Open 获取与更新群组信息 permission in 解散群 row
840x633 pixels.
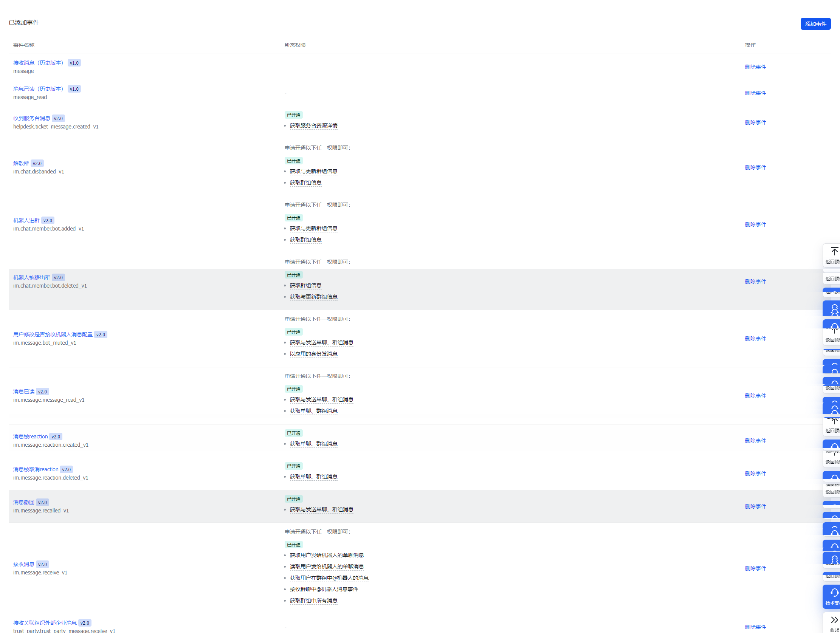click(313, 171)
